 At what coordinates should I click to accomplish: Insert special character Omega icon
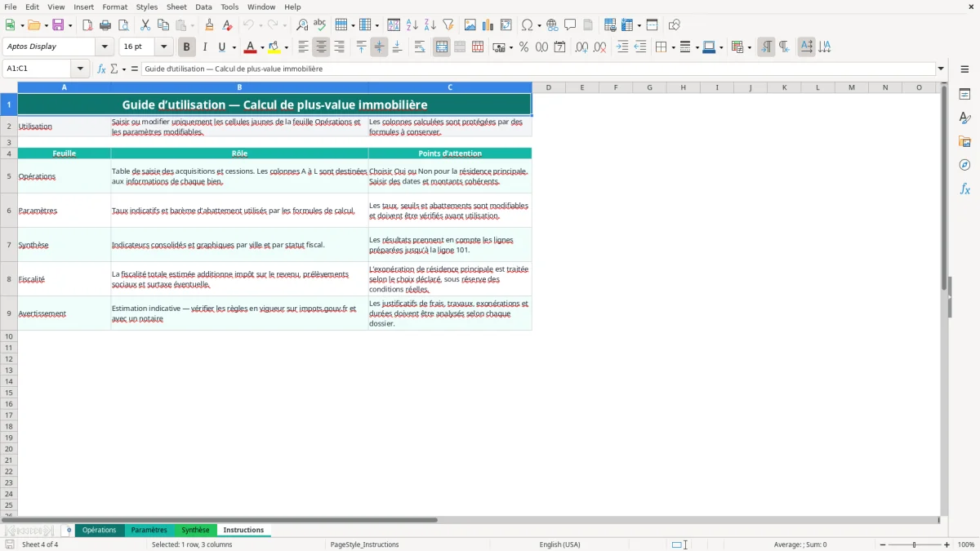(x=528, y=25)
